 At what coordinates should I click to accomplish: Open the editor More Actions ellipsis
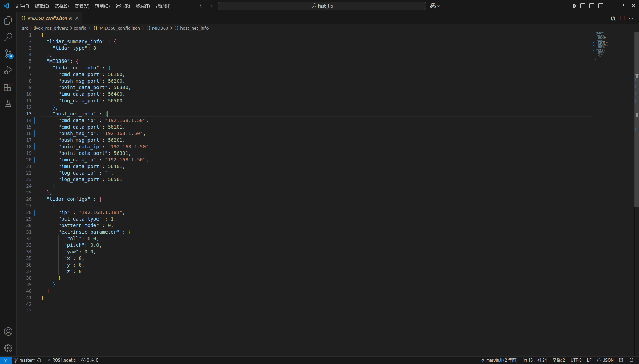[631, 18]
